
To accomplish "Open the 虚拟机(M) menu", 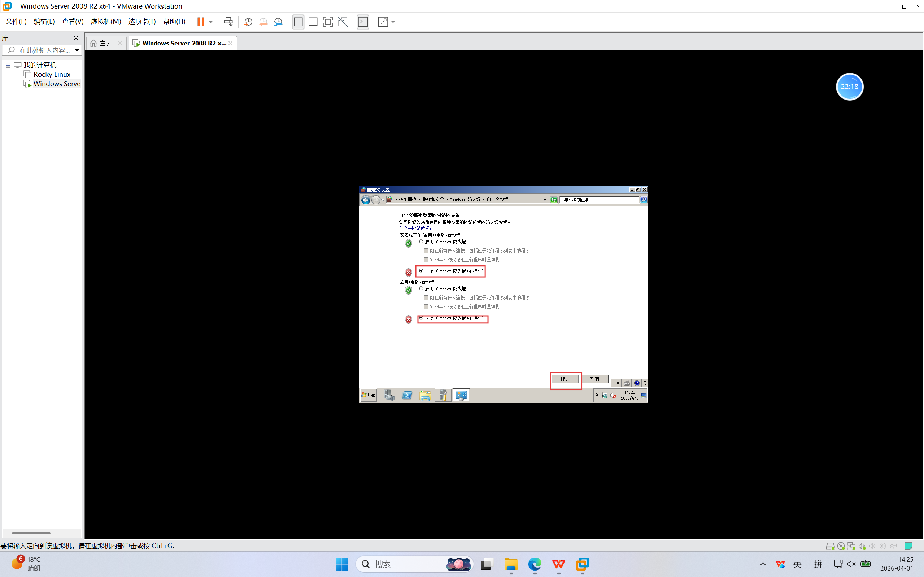I will coord(105,22).
